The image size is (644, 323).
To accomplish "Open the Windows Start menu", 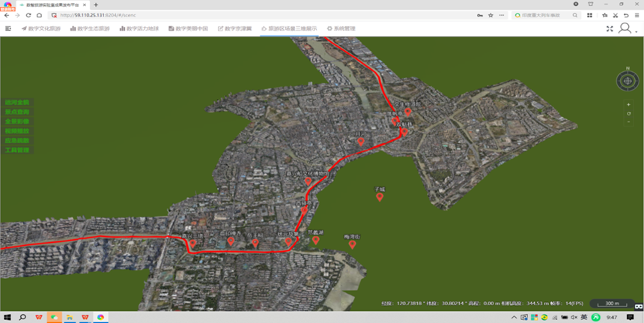I will coord(7,317).
